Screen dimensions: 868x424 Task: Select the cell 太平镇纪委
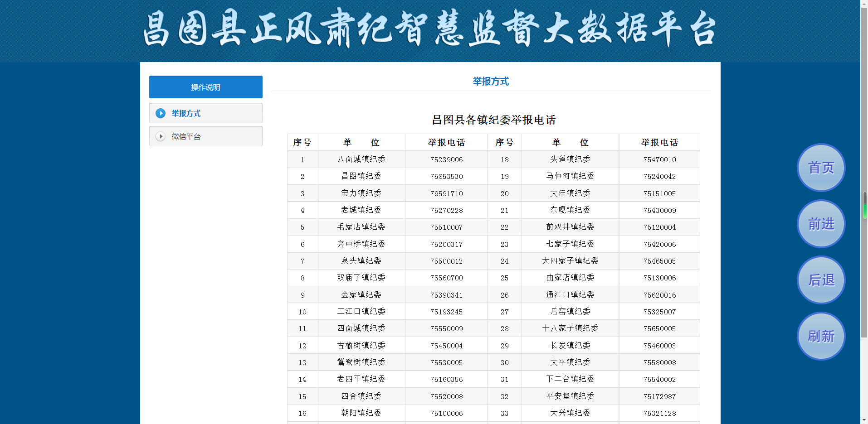coord(571,362)
